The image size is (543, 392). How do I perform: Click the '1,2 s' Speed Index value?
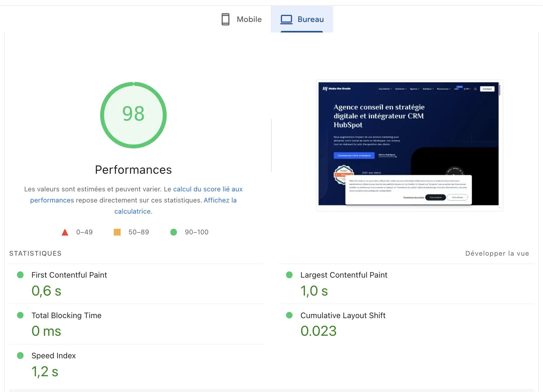click(x=45, y=372)
